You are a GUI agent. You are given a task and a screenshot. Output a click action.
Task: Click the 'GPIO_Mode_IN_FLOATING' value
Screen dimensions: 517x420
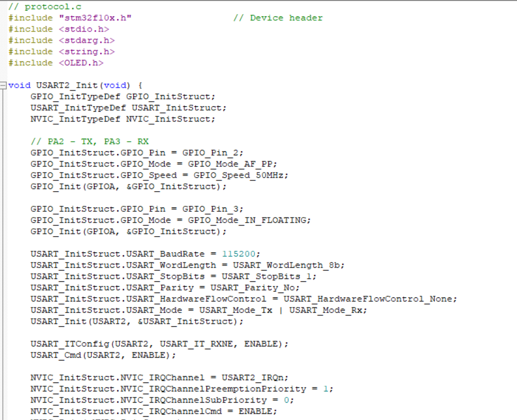pyautogui.click(x=246, y=220)
